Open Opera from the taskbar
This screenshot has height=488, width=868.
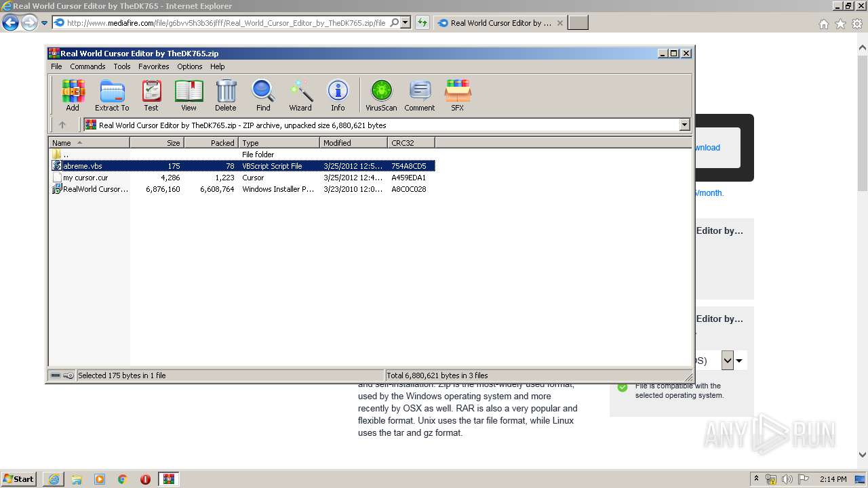click(x=145, y=479)
